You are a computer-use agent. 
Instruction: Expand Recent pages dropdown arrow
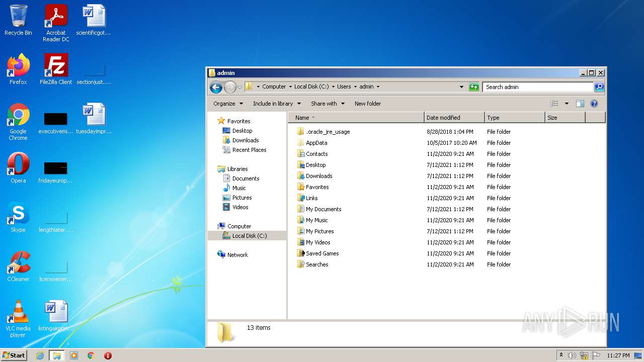coord(240,87)
